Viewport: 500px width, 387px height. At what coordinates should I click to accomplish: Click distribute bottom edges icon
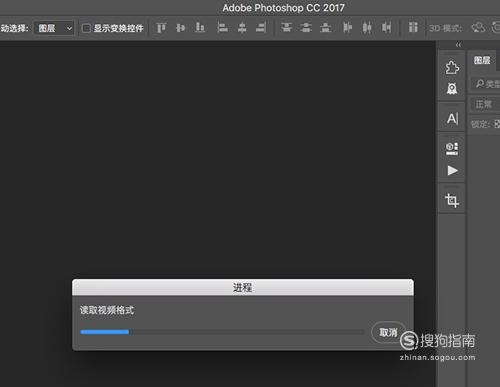click(325, 28)
